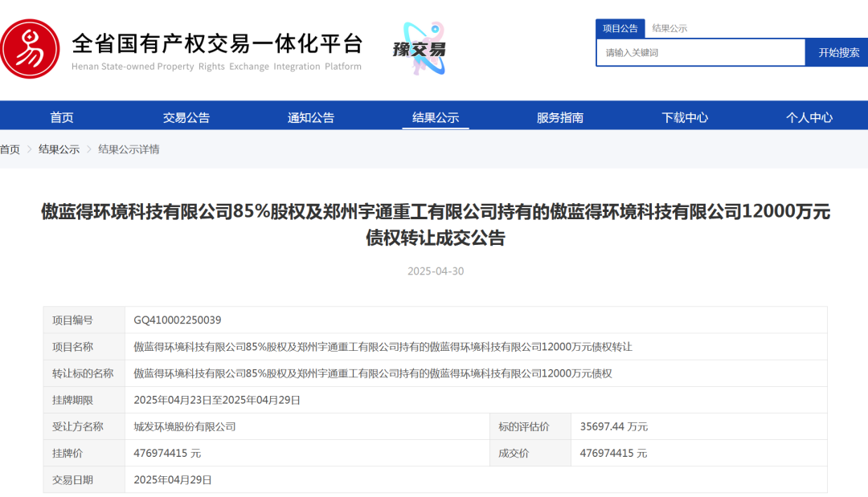
Task: Go to 首页 via breadcrumb
Action: pos(10,149)
